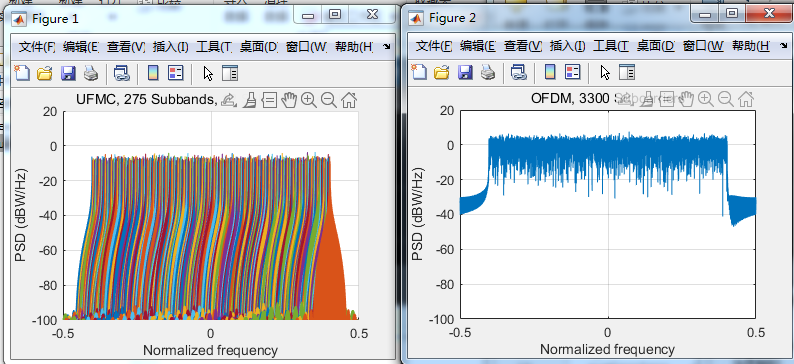Expand the Figure 1 menu bar overflow arrow

(x=387, y=47)
